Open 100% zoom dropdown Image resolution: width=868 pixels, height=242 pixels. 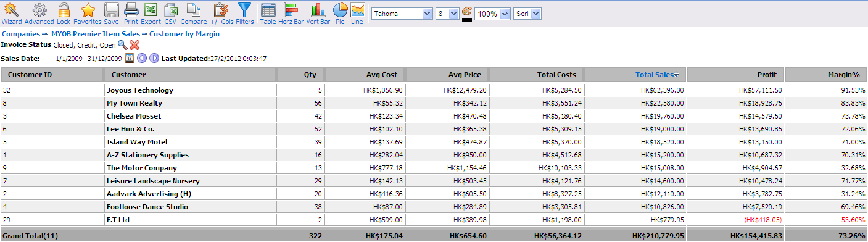(492, 14)
